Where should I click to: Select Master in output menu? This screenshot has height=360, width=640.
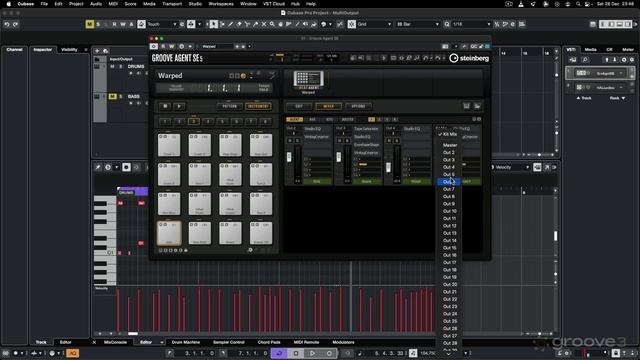449,145
